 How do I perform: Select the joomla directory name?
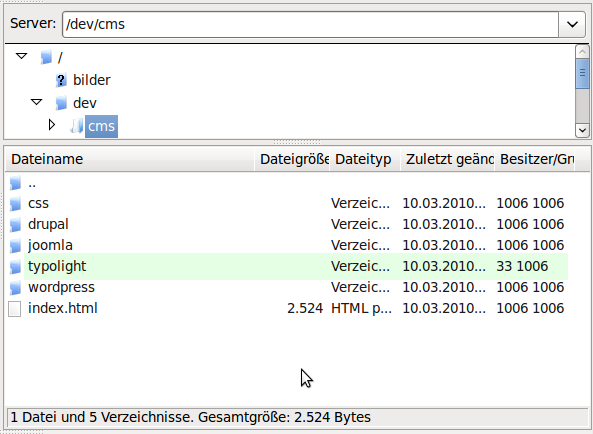coord(50,246)
